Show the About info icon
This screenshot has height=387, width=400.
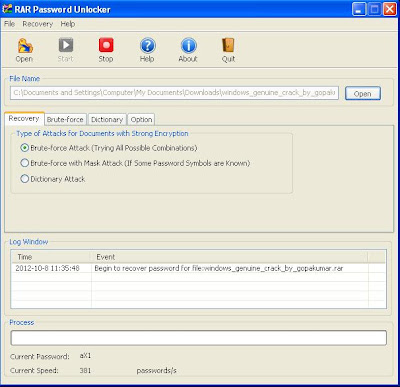(x=189, y=46)
